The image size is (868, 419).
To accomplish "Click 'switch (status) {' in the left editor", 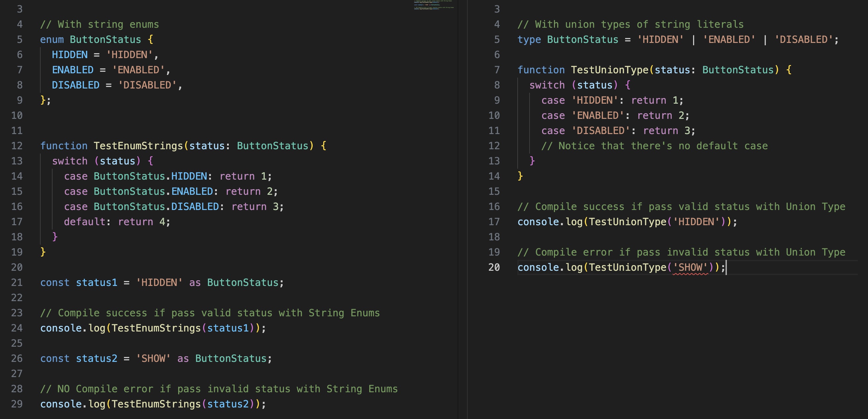I will pyautogui.click(x=103, y=161).
